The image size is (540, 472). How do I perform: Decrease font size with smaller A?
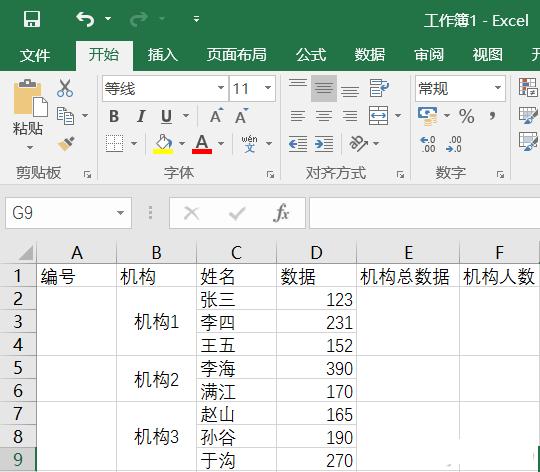(x=241, y=116)
